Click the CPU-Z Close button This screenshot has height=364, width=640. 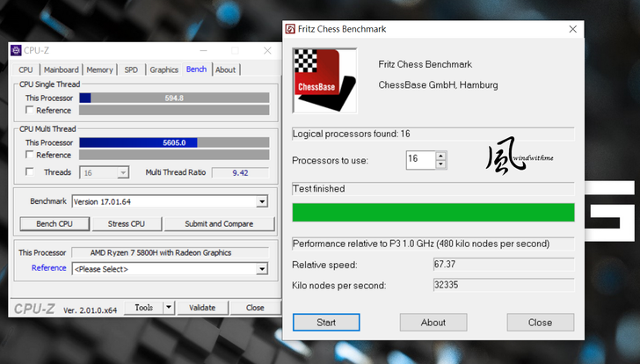point(255,307)
